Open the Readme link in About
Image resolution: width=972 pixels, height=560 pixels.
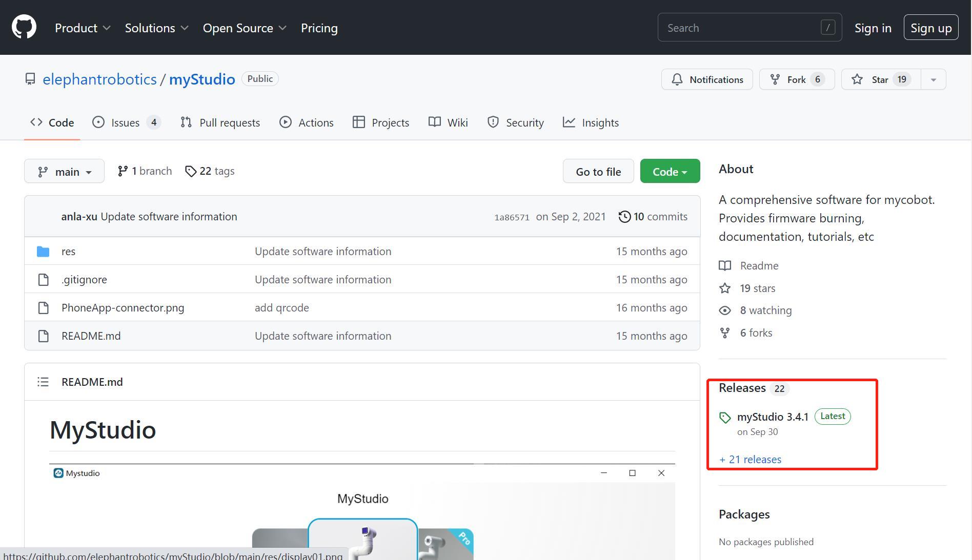(x=748, y=266)
